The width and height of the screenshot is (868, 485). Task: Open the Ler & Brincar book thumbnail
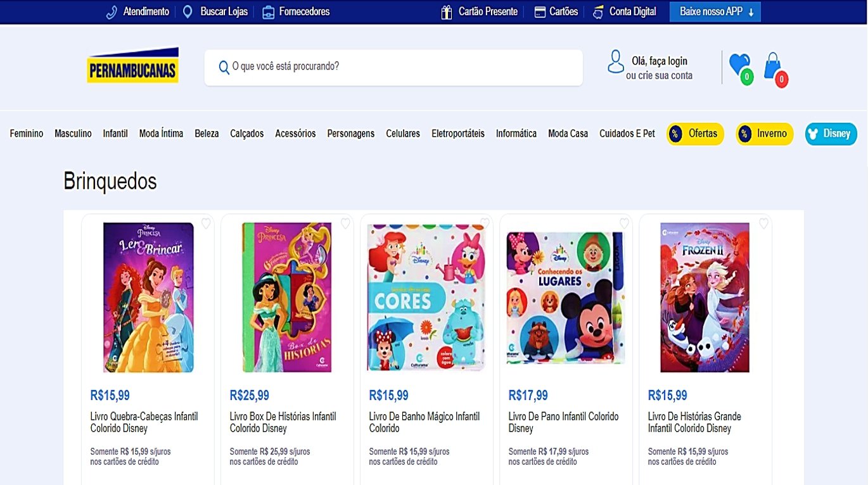pyautogui.click(x=148, y=297)
